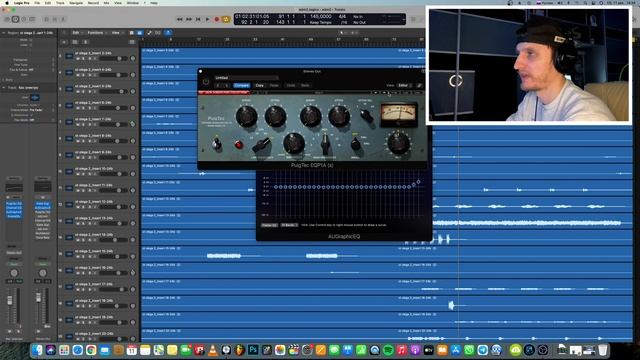Open the Edit menu in menu bar
Viewport: 640px width, 360px height.
(48, 3)
